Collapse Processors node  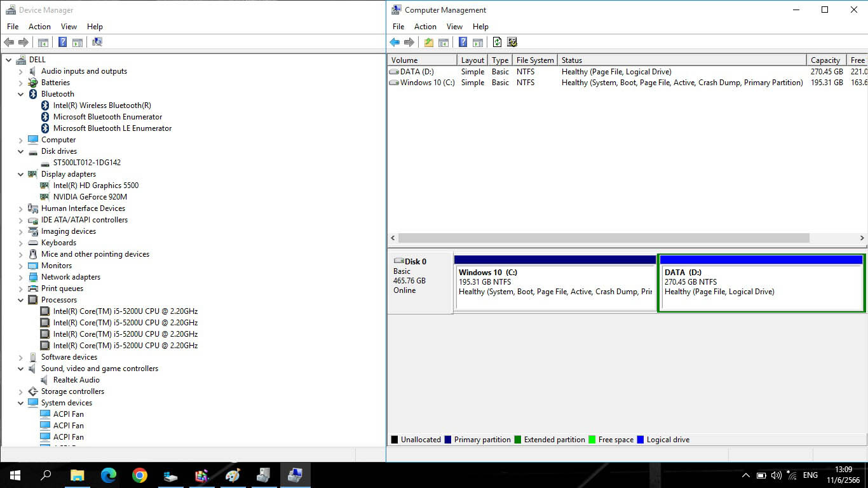[20, 300]
